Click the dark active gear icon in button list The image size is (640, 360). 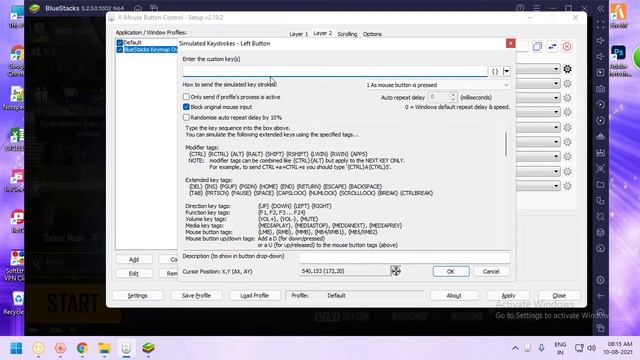click(567, 69)
